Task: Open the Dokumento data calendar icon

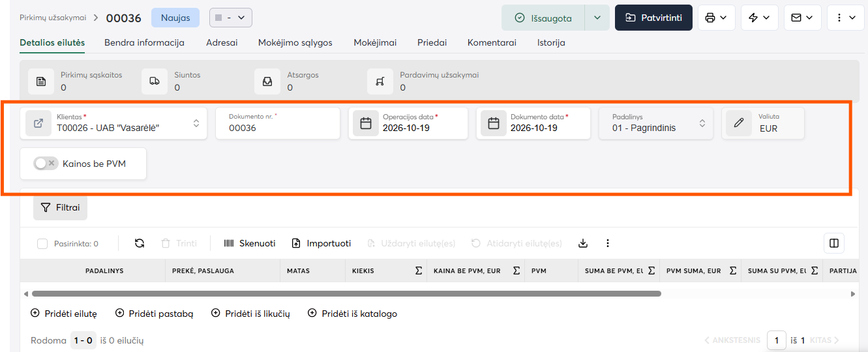Action: point(494,123)
